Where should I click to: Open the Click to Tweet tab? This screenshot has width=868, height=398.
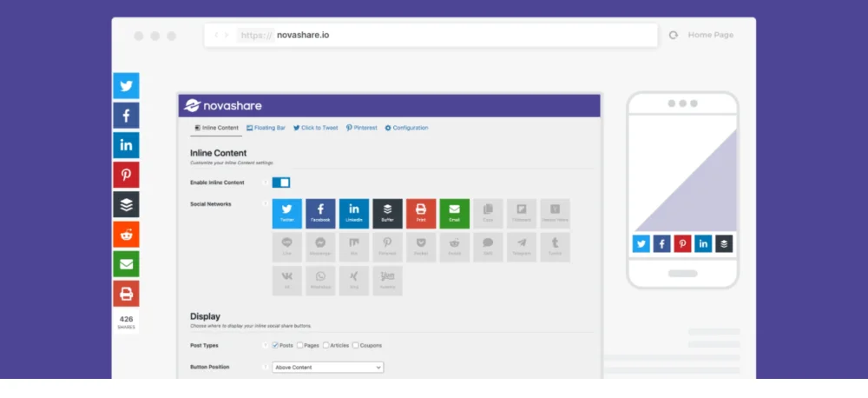point(315,128)
